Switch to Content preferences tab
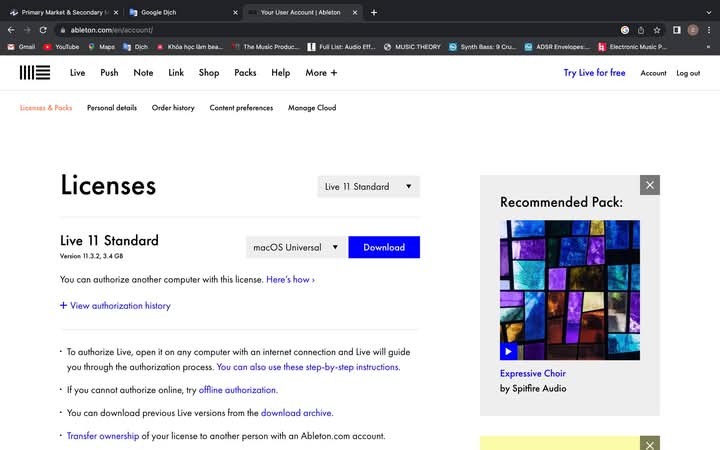Screen dimensions: 720x450 coord(241,108)
